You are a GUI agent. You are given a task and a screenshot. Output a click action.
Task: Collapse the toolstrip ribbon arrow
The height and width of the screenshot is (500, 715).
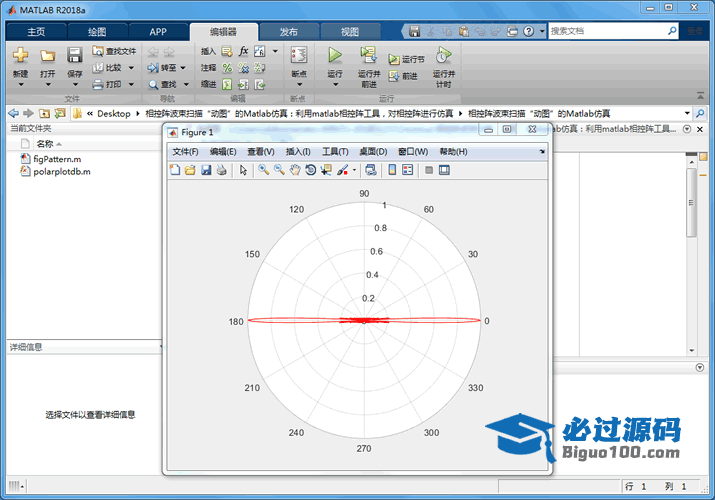pyautogui.click(x=700, y=95)
